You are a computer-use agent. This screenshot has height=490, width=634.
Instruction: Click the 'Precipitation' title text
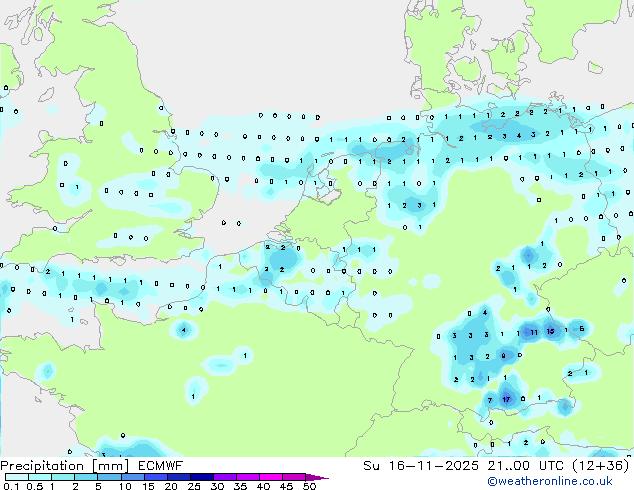coord(42,466)
